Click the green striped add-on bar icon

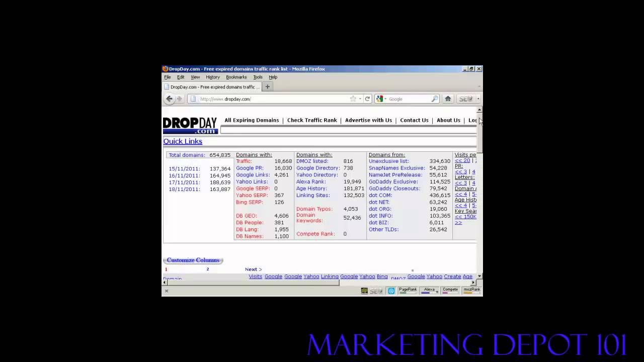tap(364, 291)
